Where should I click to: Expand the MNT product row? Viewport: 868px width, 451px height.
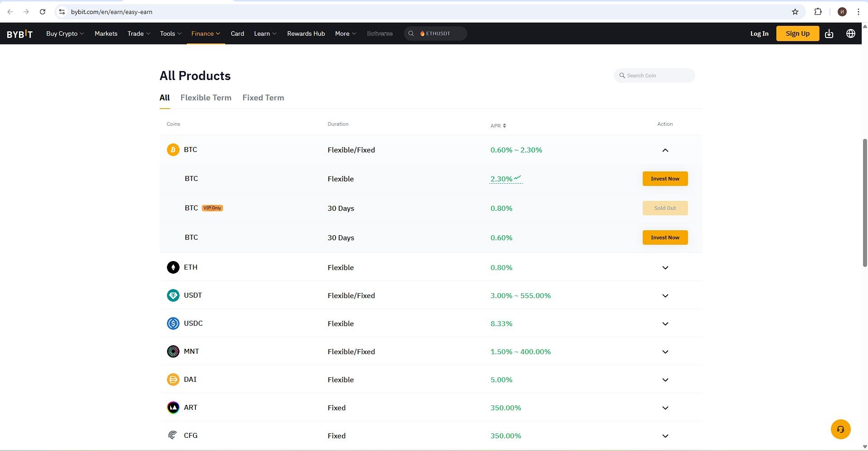pyautogui.click(x=665, y=352)
